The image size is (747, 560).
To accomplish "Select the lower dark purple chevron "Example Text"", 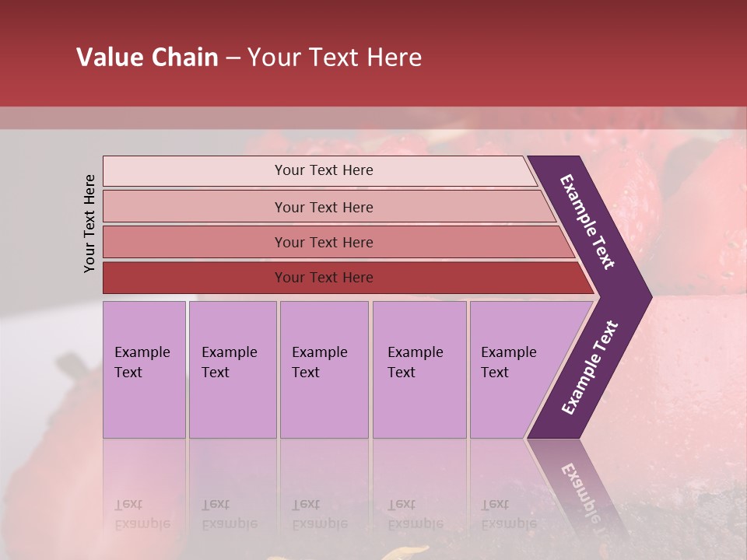I will [589, 369].
